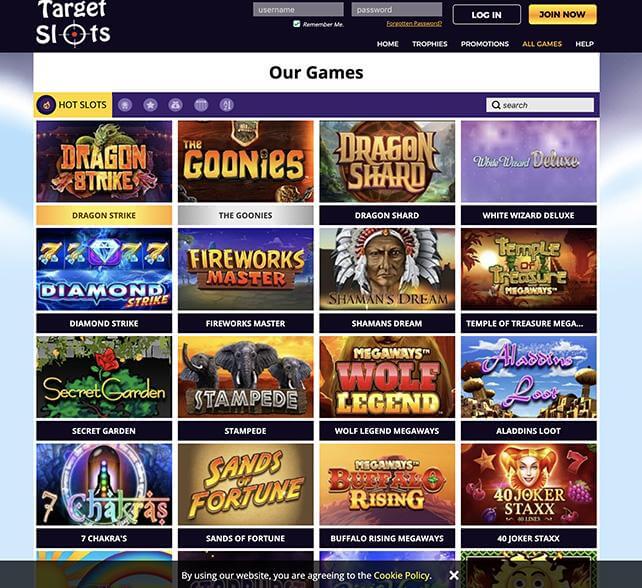Open the Trophies menu item
642x588 pixels.
(x=430, y=44)
